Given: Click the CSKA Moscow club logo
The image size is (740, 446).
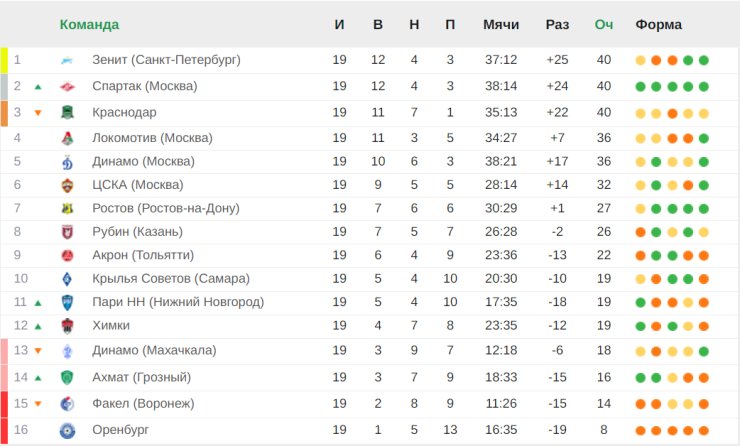Looking at the screenshot, I should pos(67,185).
